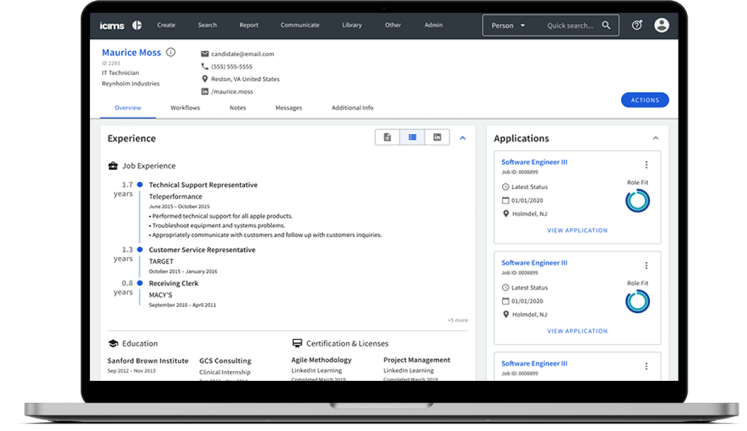The width and height of the screenshot is (747, 431).
Task: Click the email envelope icon
Action: click(205, 53)
